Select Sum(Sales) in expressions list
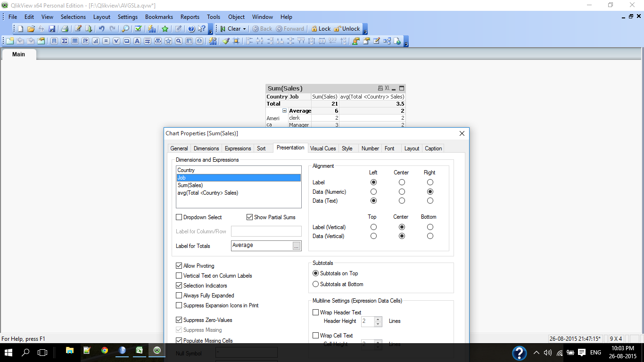Viewport: 644px width, 362px height. coord(239,185)
